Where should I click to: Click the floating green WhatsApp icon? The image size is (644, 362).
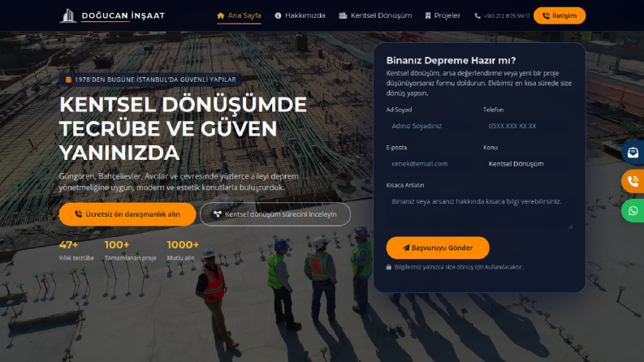(633, 210)
